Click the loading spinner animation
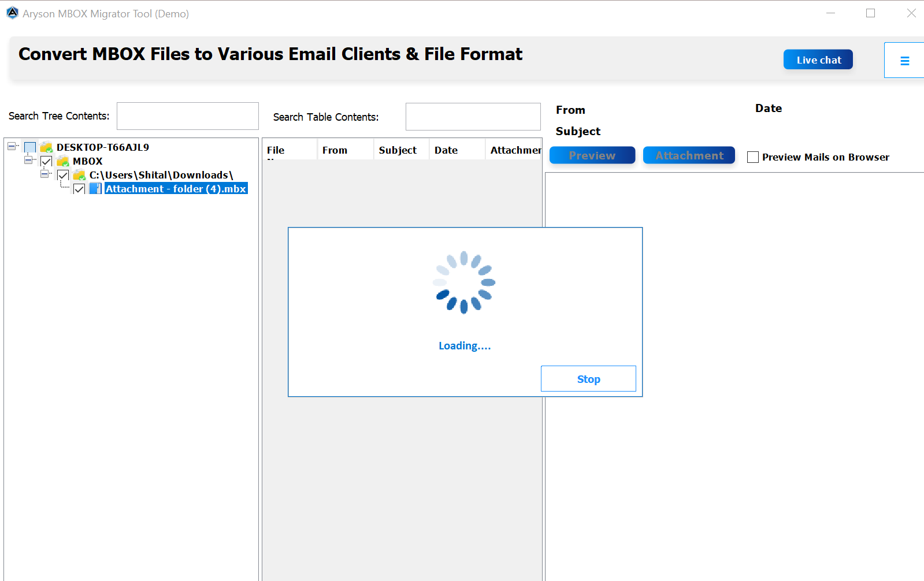 (464, 282)
